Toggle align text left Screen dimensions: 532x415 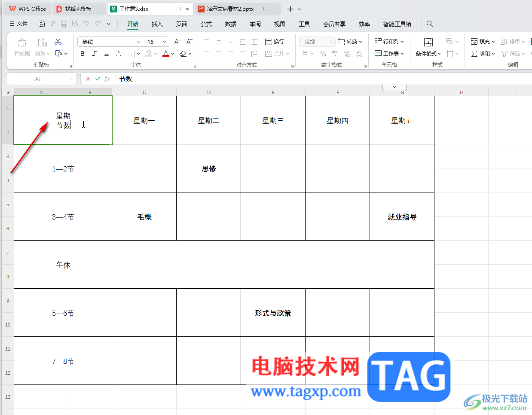click(207, 54)
